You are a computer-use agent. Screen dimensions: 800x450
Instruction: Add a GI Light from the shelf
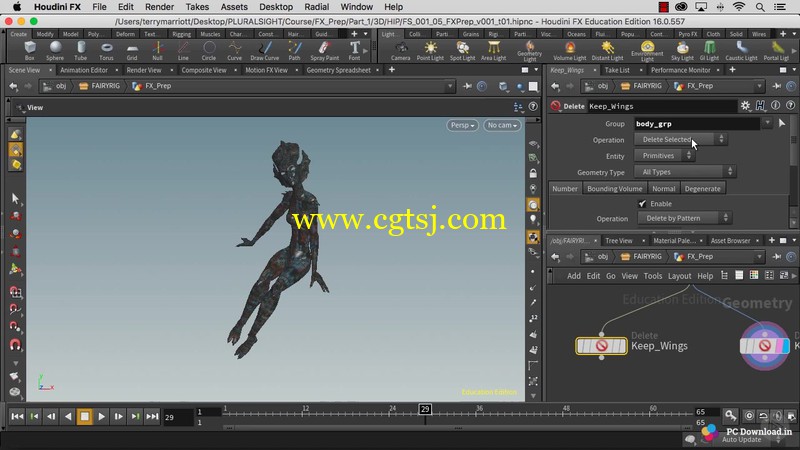pos(709,51)
